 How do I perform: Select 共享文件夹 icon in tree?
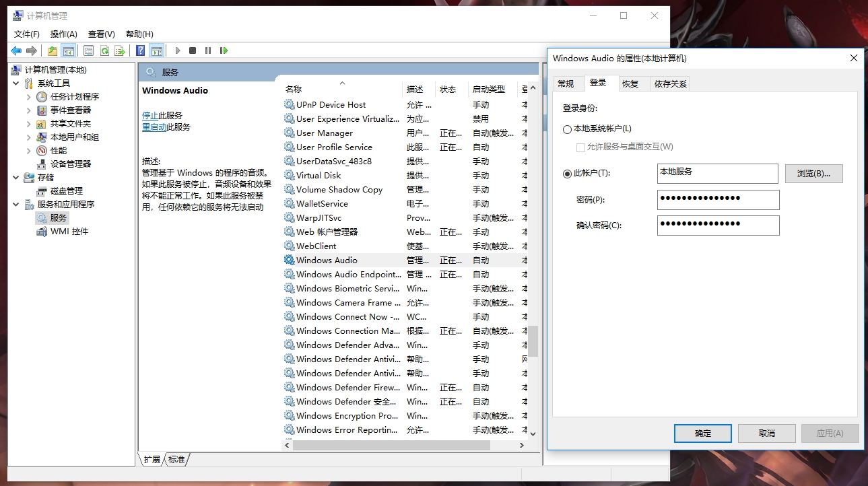[42, 124]
